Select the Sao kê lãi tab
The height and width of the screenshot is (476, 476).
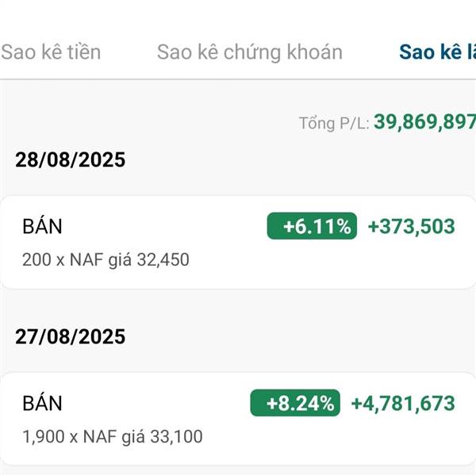point(437,52)
